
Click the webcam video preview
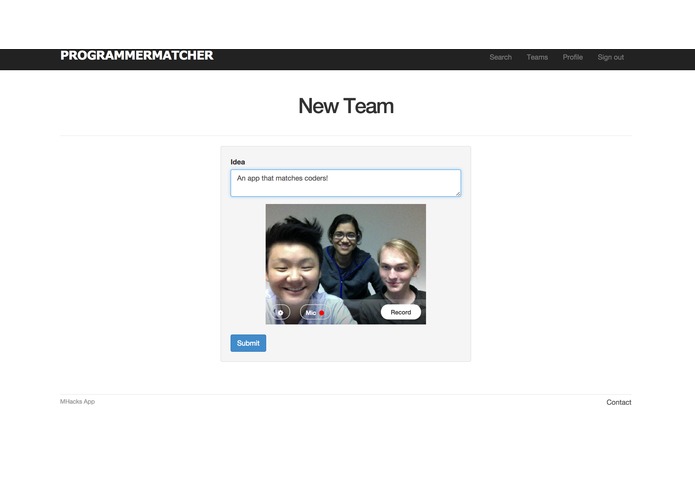[x=346, y=264]
